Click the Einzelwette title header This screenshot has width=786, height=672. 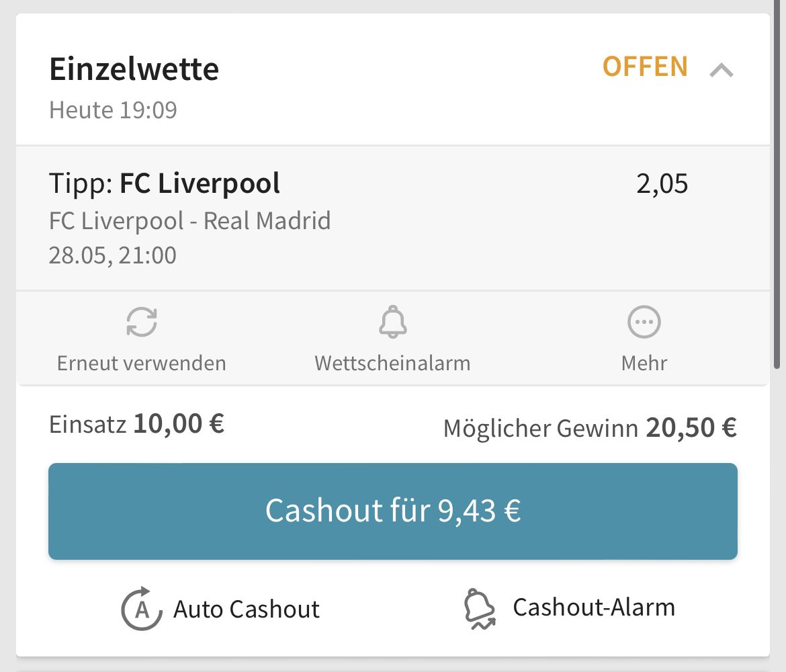click(x=134, y=69)
